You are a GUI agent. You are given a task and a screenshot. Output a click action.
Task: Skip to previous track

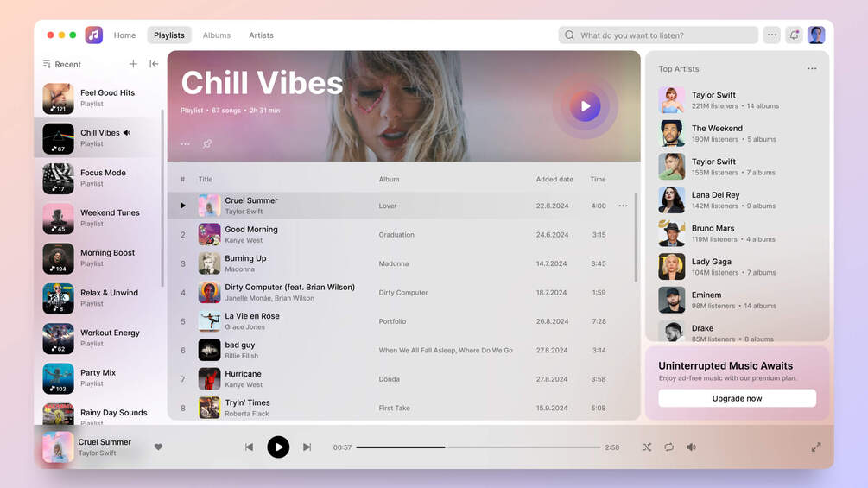tap(249, 447)
